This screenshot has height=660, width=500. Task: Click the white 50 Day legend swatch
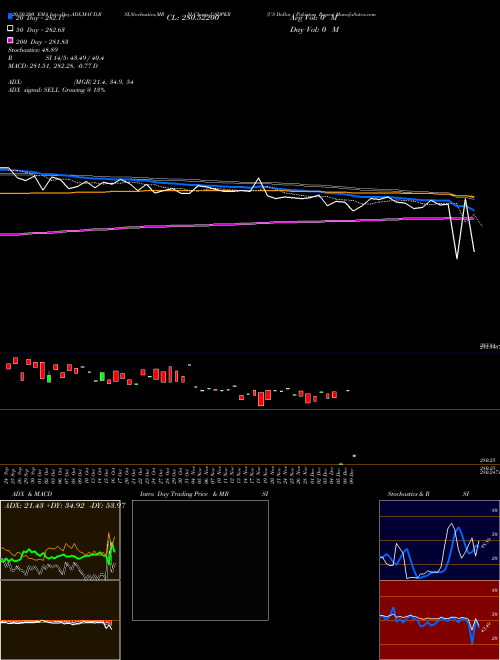(x=10, y=29)
